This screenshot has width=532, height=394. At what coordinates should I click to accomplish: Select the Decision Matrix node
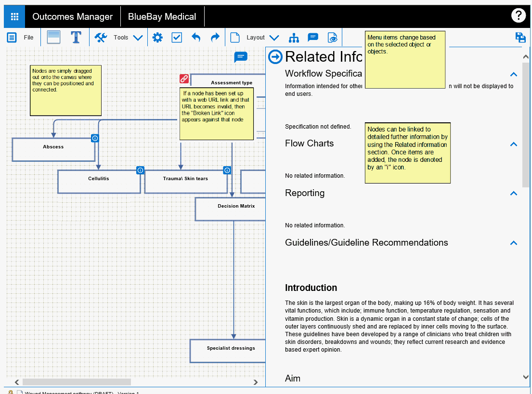(230, 209)
